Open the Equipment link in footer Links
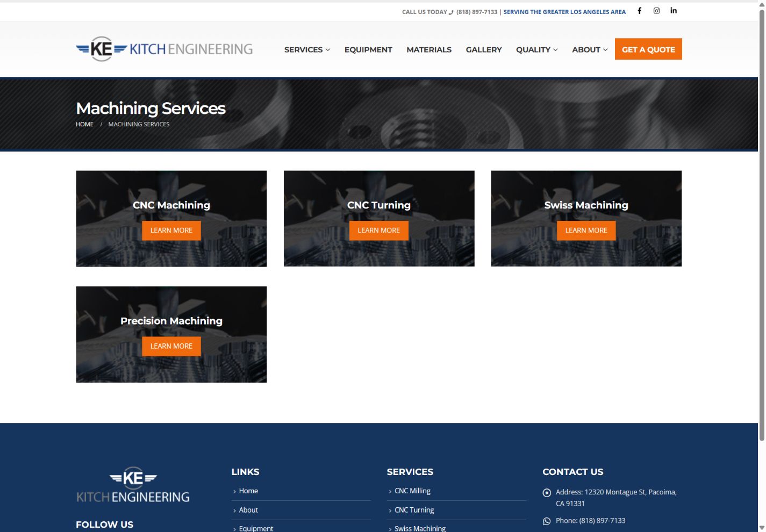The width and height of the screenshot is (766, 532). [256, 528]
